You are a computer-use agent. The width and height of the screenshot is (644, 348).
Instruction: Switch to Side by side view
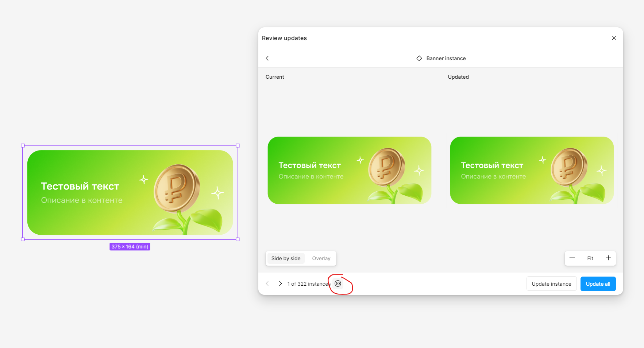click(286, 258)
